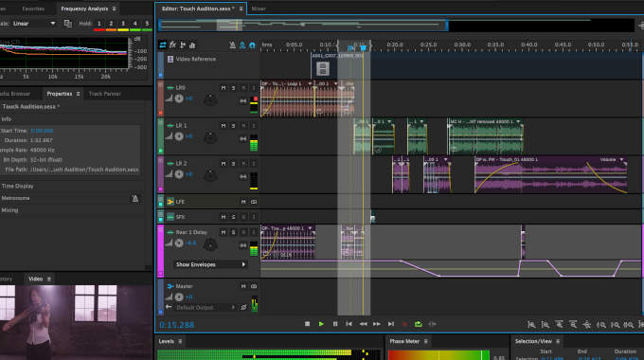The image size is (644, 360).
Task: Open the Selection/View panel menu
Action: coord(558,341)
